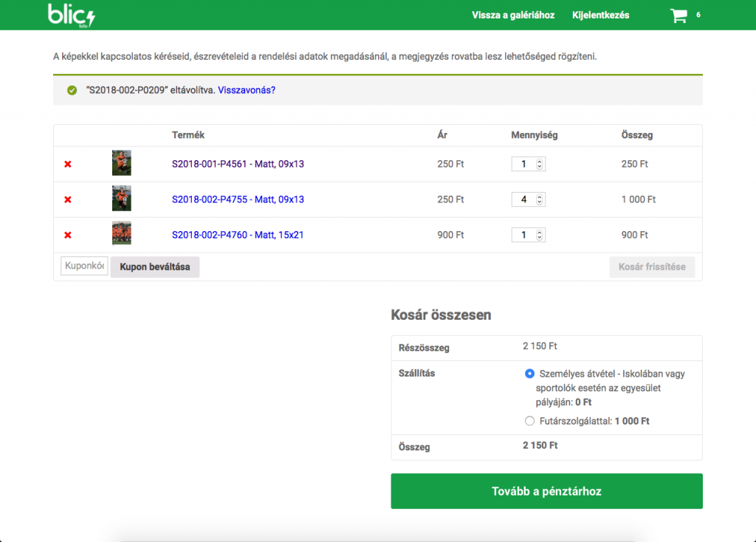Click quantity stepper for S2018-002-P4755
Viewport: 756px width, 542px height.
tap(540, 199)
